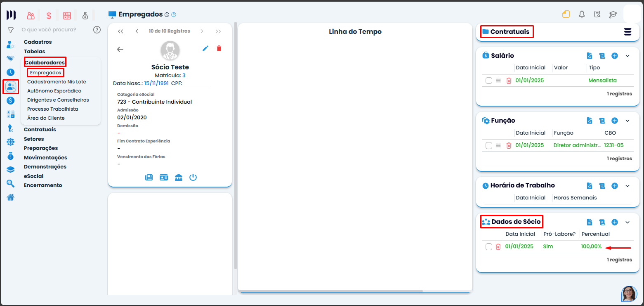
Task: Tick the checkbox in the Função row
Action: [x=489, y=145]
